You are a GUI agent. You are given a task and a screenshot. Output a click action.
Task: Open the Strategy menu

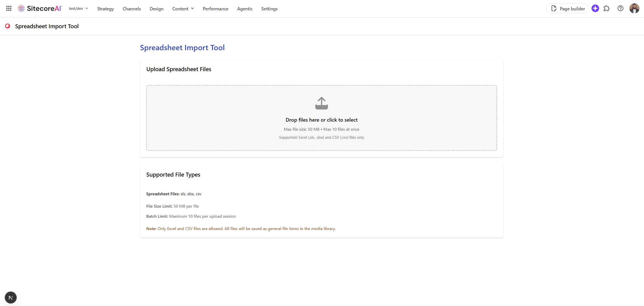click(105, 9)
